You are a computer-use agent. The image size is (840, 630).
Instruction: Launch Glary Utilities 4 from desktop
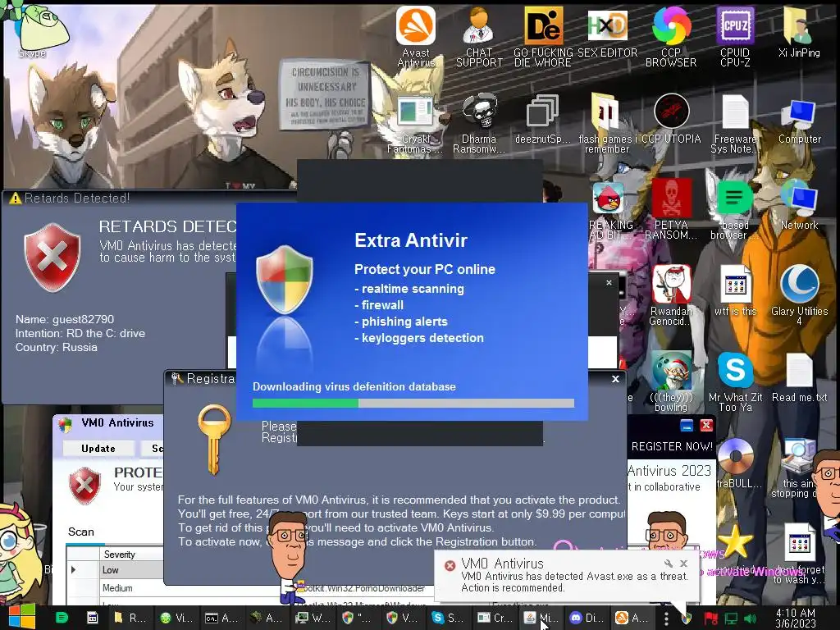799,295
